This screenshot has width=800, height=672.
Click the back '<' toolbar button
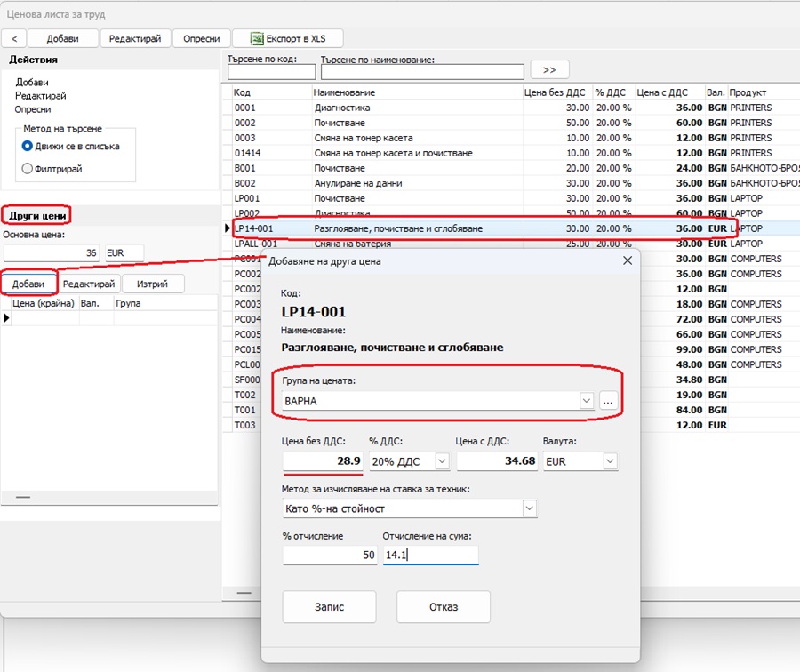click(14, 39)
